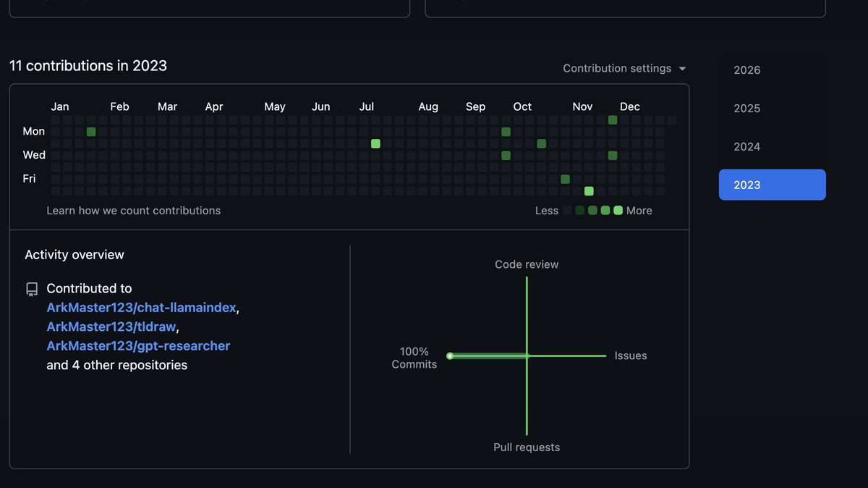Select the highlighted 2023 year button
868x488 pixels.
click(x=772, y=185)
